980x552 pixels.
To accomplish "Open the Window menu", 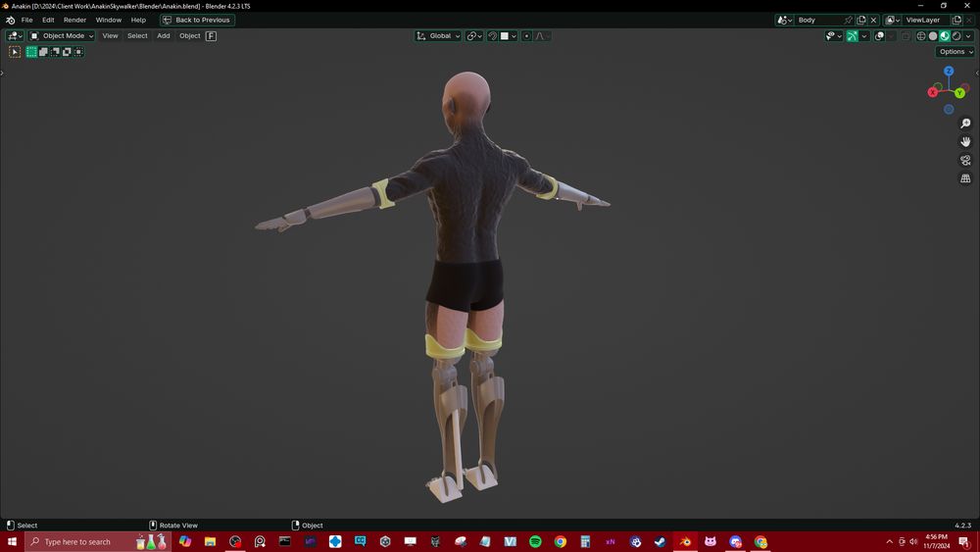I will pos(108,20).
